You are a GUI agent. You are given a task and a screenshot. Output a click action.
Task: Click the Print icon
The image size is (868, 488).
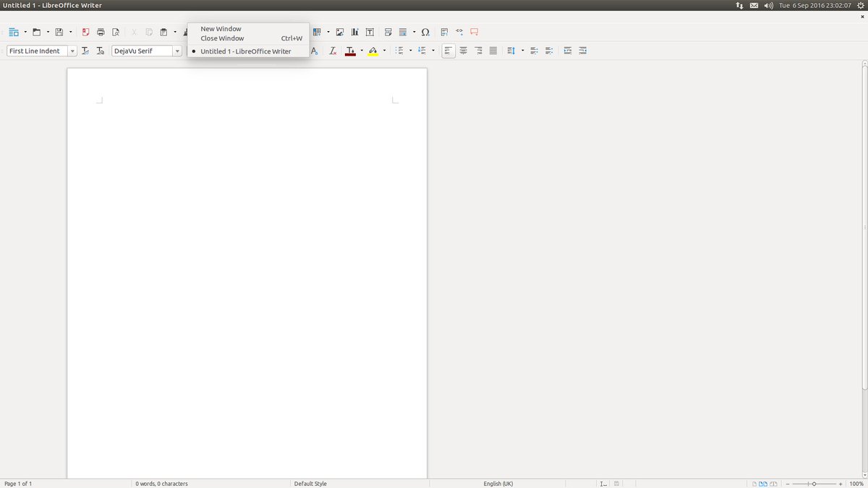[x=101, y=32]
